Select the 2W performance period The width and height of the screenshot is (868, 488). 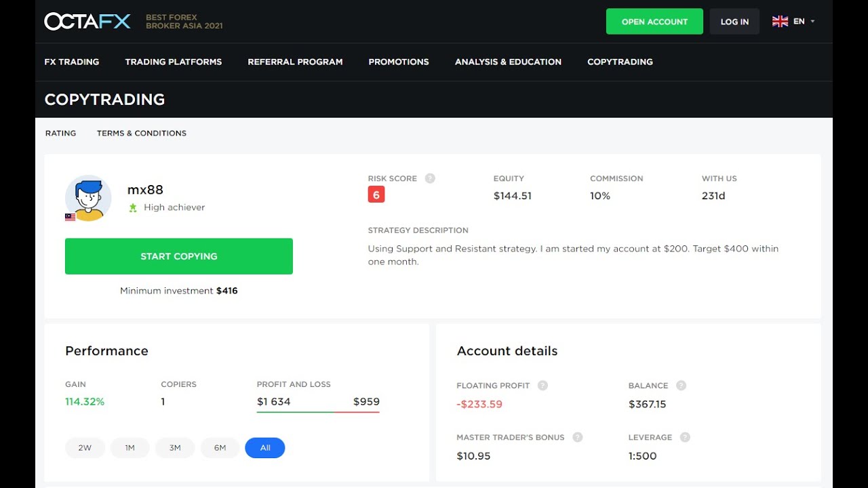85,448
